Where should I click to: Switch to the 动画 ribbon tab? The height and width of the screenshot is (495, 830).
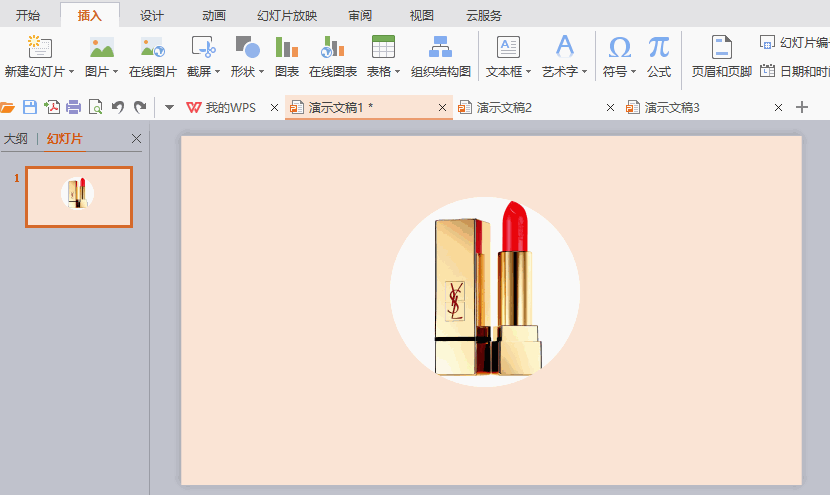point(214,15)
